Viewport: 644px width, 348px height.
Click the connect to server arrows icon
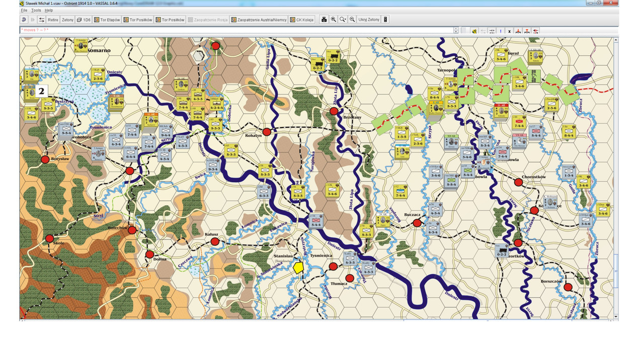[41, 20]
